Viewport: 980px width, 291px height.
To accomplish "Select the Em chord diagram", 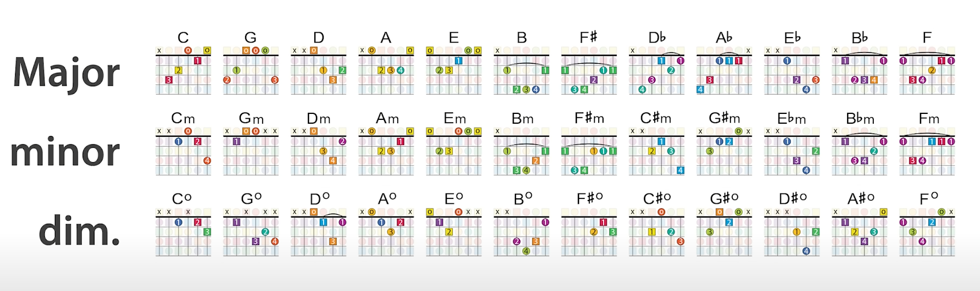I will click(x=454, y=152).
